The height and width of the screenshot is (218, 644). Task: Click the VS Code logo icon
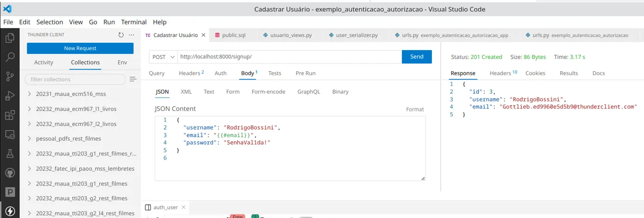(x=7, y=9)
